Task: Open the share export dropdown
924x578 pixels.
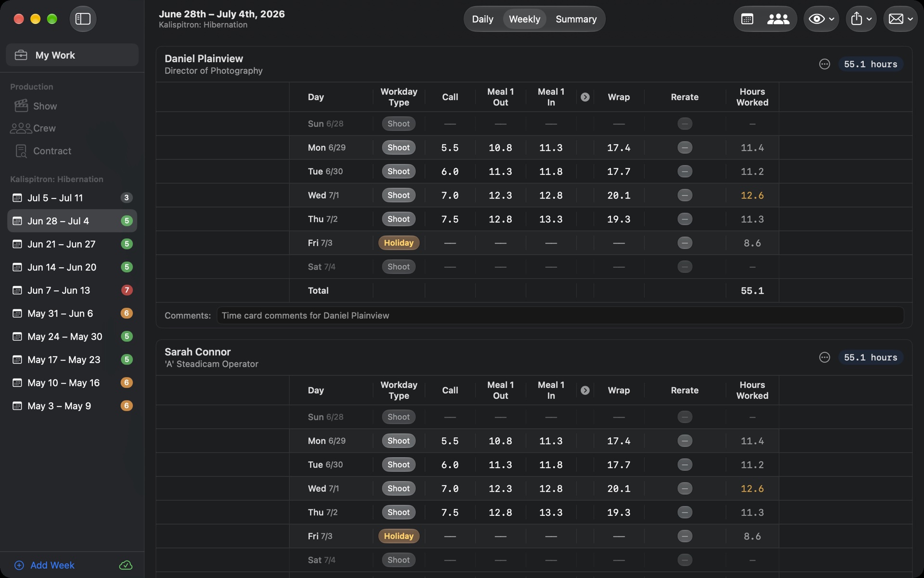Action: tap(861, 19)
